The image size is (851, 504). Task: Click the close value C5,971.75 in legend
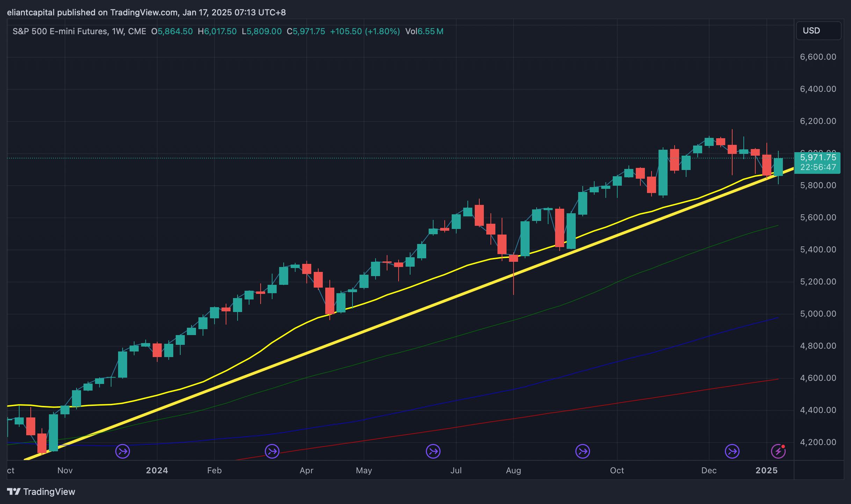(x=306, y=31)
